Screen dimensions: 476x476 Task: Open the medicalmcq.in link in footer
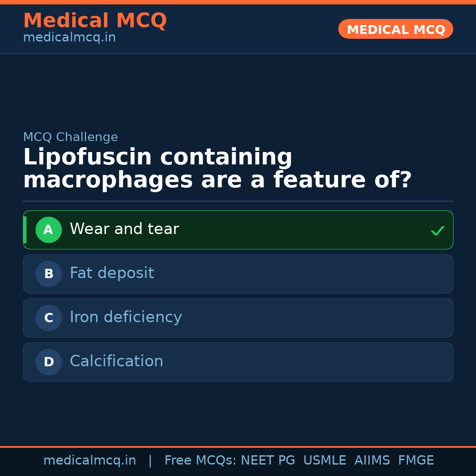tap(89, 461)
